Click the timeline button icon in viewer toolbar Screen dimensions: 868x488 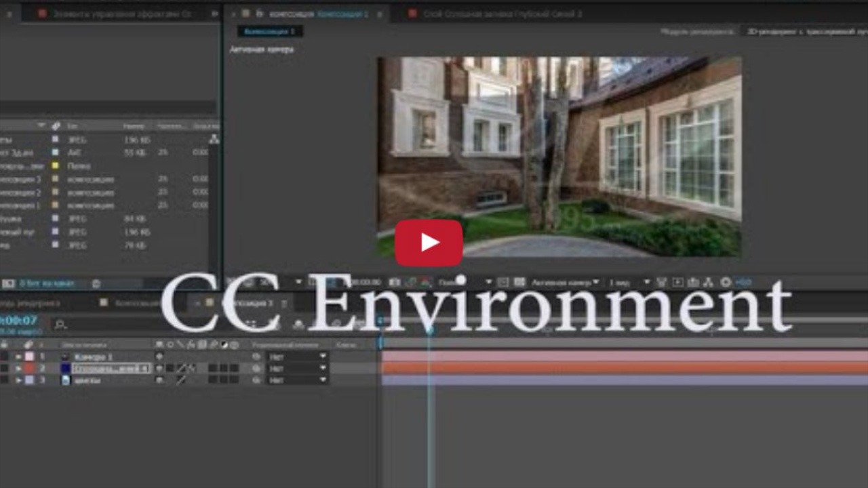pos(692,282)
